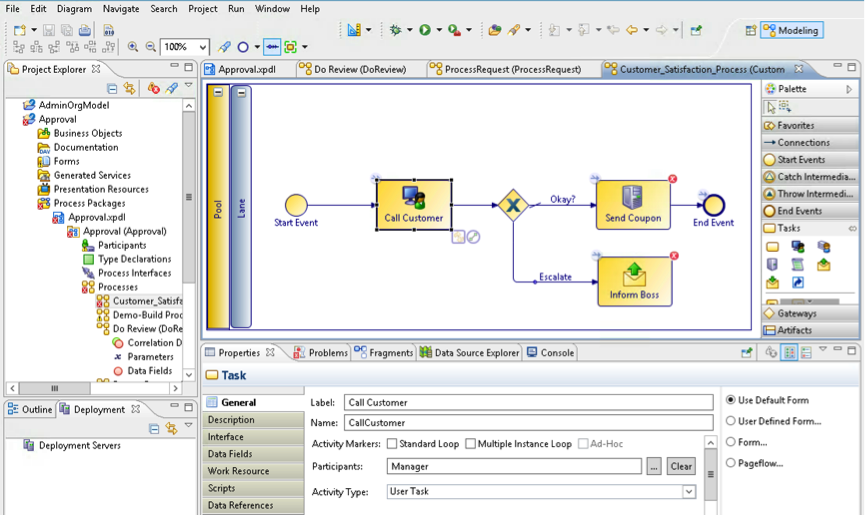Switch to the Problems tab
This screenshot has width=865, height=516.
coord(320,353)
